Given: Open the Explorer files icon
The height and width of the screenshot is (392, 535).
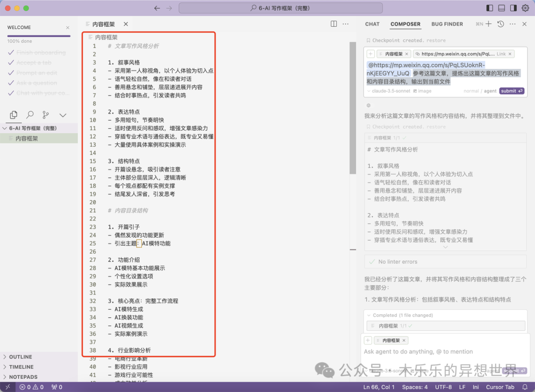Looking at the screenshot, I should click(14, 115).
